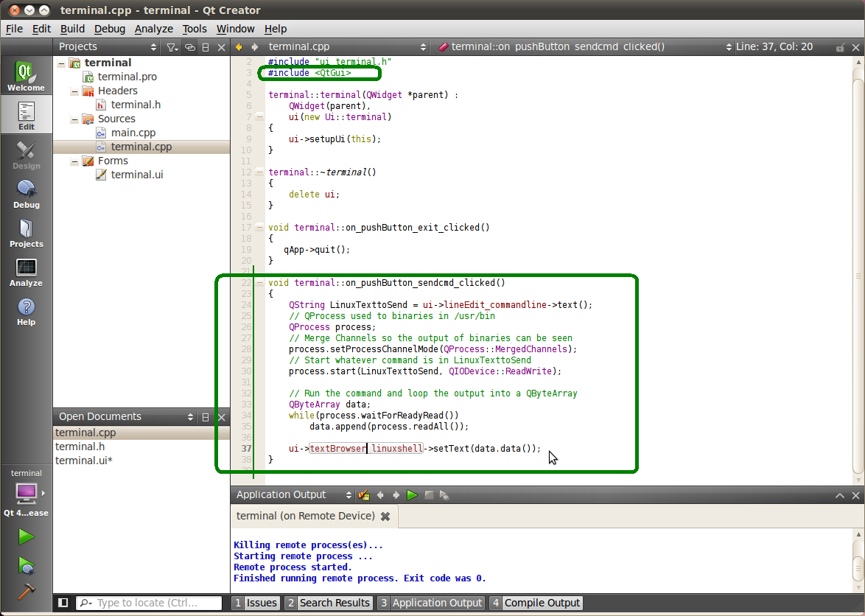Toggle synchronize with editor link icon
The image size is (865, 616).
(x=190, y=47)
